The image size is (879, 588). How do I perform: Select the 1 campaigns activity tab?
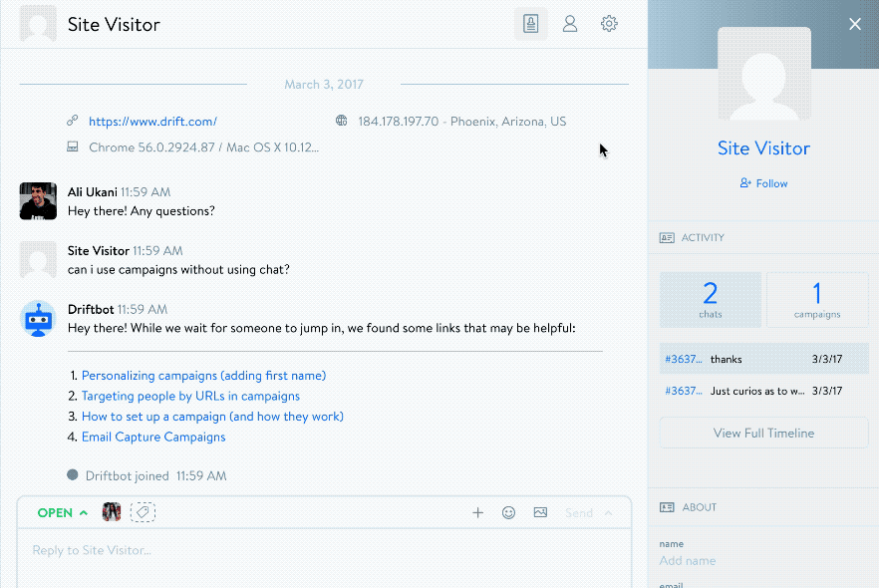pyautogui.click(x=817, y=300)
